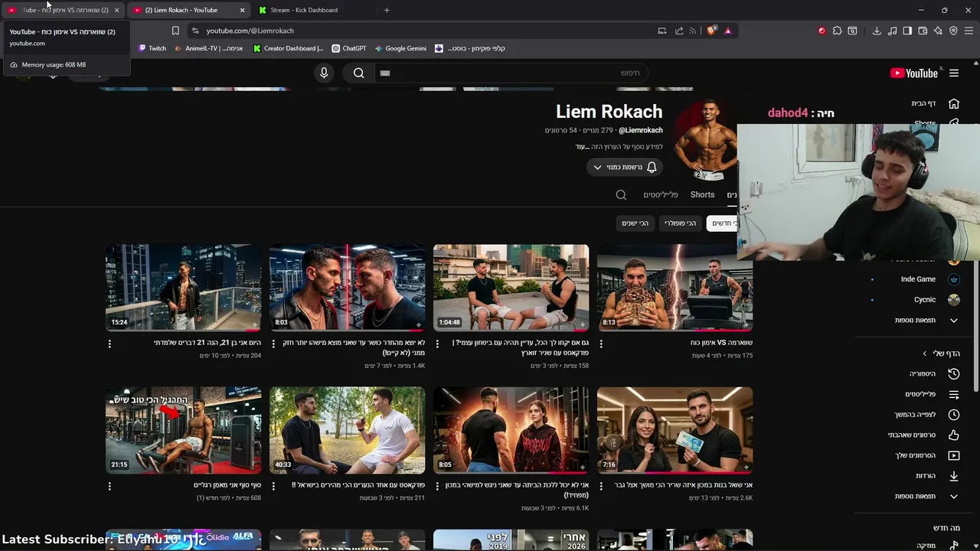Expand the 'My page' section chevron
This screenshot has width=980, height=551.
(924, 354)
